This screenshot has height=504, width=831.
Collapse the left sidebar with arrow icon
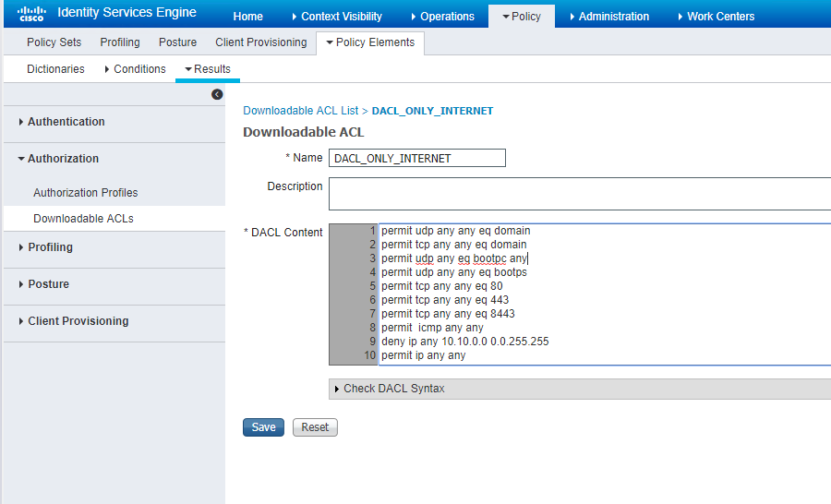(217, 94)
